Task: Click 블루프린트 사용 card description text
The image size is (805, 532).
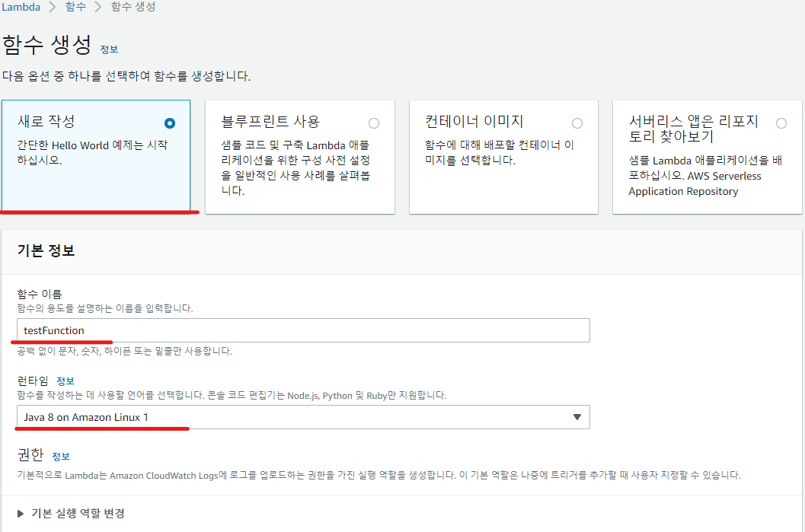Action: click(x=295, y=167)
